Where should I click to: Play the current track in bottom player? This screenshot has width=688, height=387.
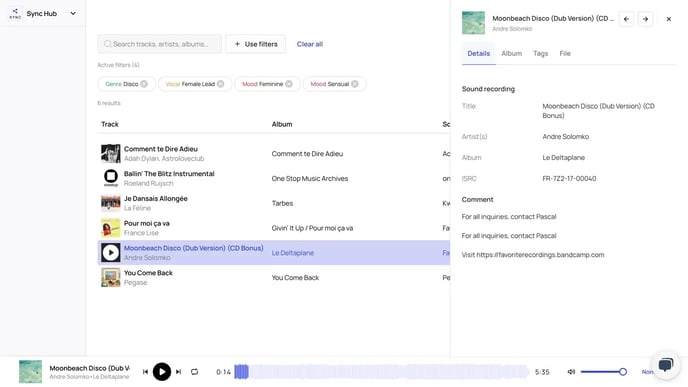(162, 372)
